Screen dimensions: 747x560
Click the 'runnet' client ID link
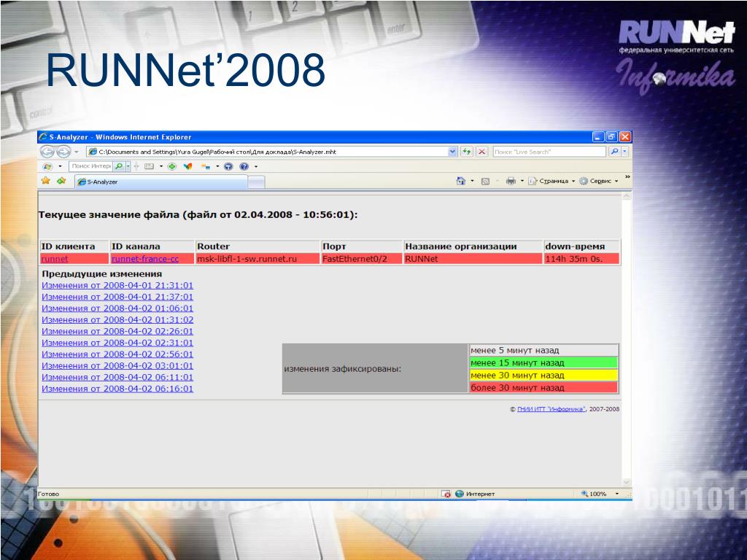(x=54, y=259)
